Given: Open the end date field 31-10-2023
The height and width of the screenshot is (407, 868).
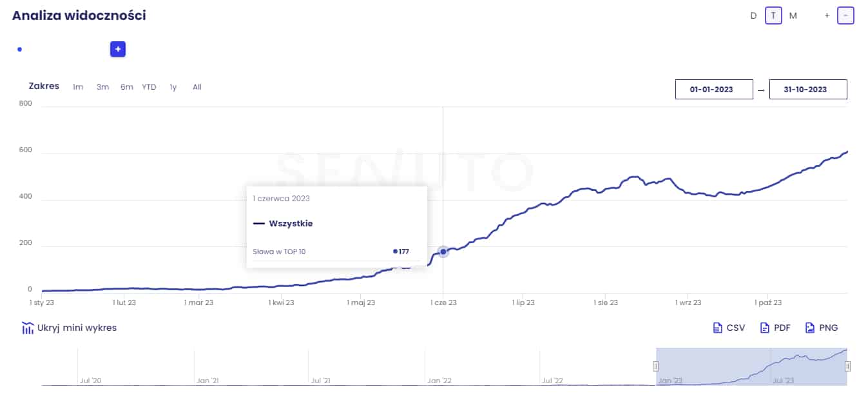Looking at the screenshot, I should point(808,90).
